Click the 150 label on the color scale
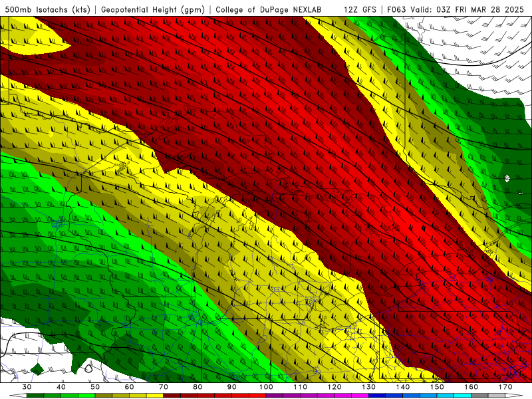 pyautogui.click(x=437, y=387)
